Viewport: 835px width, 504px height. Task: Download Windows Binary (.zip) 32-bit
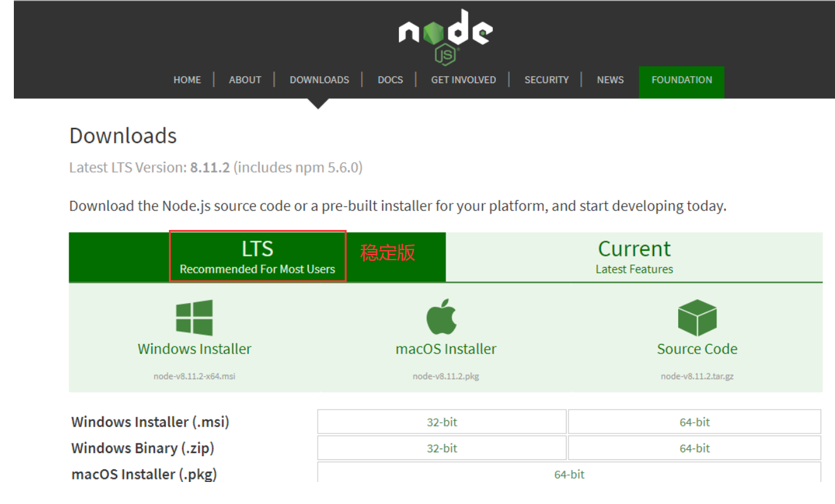[442, 448]
